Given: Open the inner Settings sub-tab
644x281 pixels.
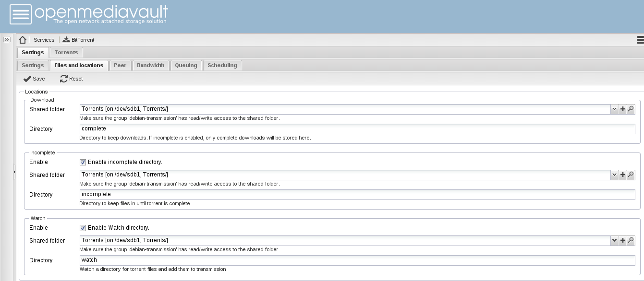Looking at the screenshot, I should tap(33, 65).
